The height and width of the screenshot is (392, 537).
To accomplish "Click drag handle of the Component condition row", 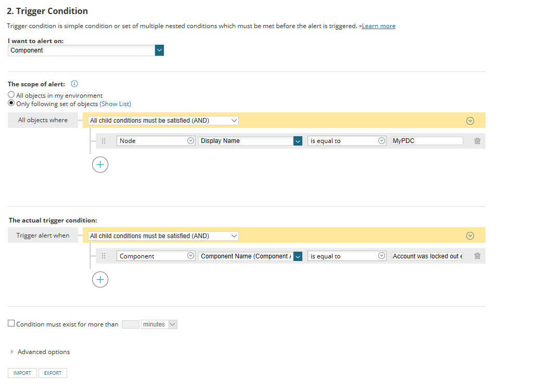I will 104,256.
